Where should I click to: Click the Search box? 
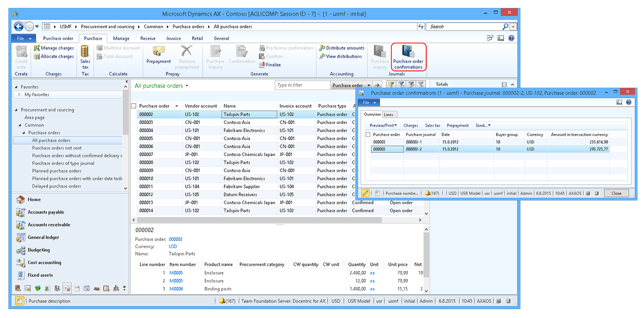464,27
